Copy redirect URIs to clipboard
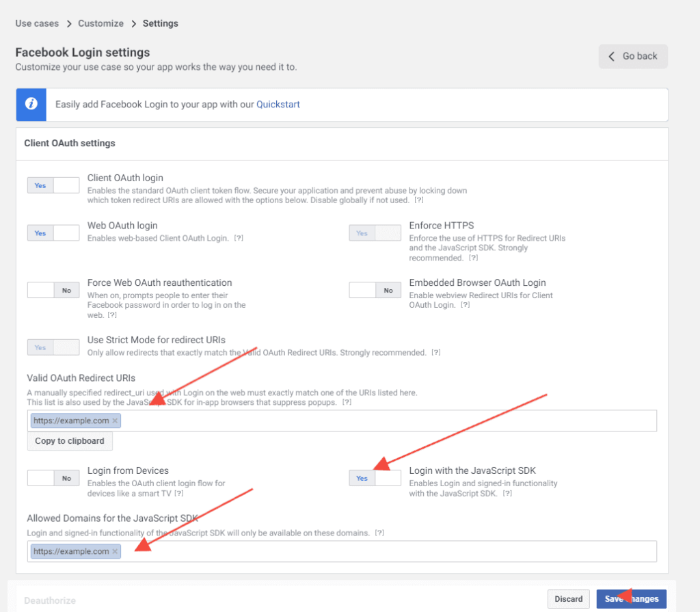This screenshot has height=612, width=700. (69, 441)
